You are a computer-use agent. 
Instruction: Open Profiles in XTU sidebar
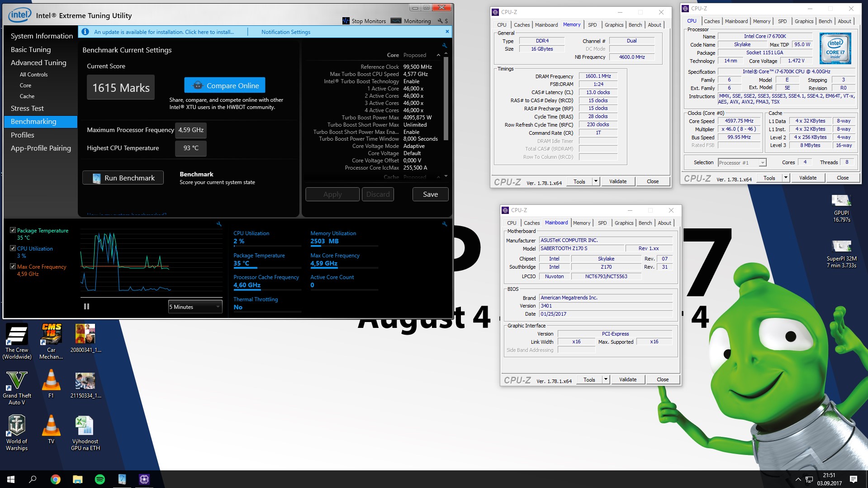tap(23, 135)
